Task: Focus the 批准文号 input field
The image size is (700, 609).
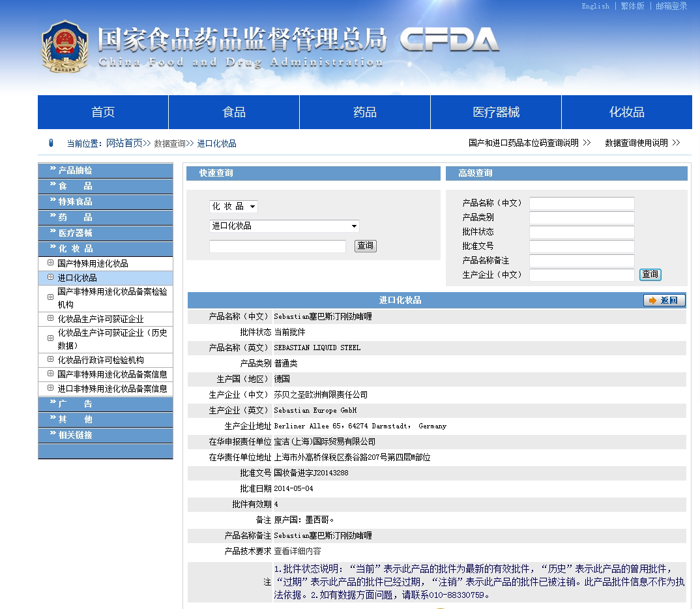Action: [581, 246]
